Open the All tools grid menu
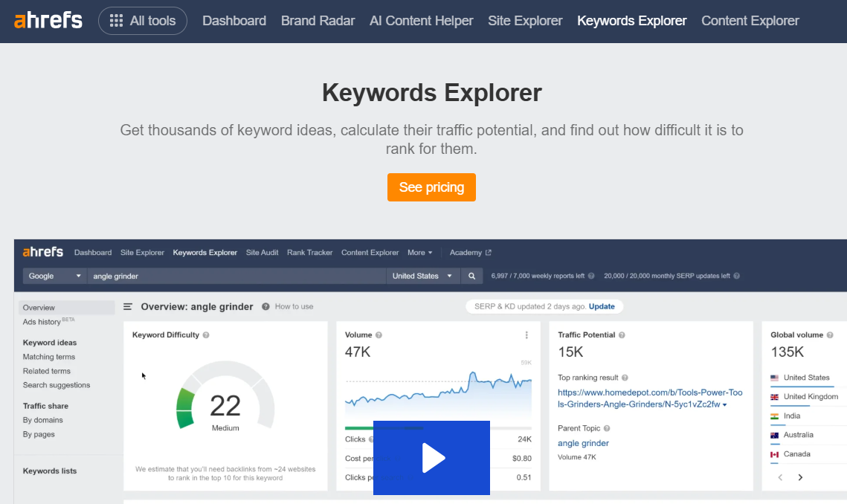This screenshot has height=504, width=847. 143,21
